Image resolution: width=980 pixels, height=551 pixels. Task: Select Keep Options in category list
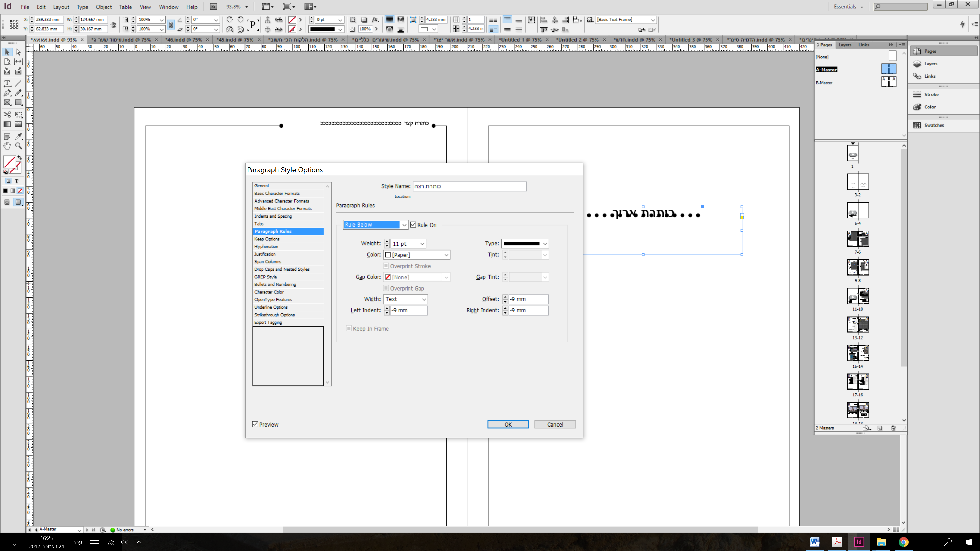pyautogui.click(x=267, y=239)
